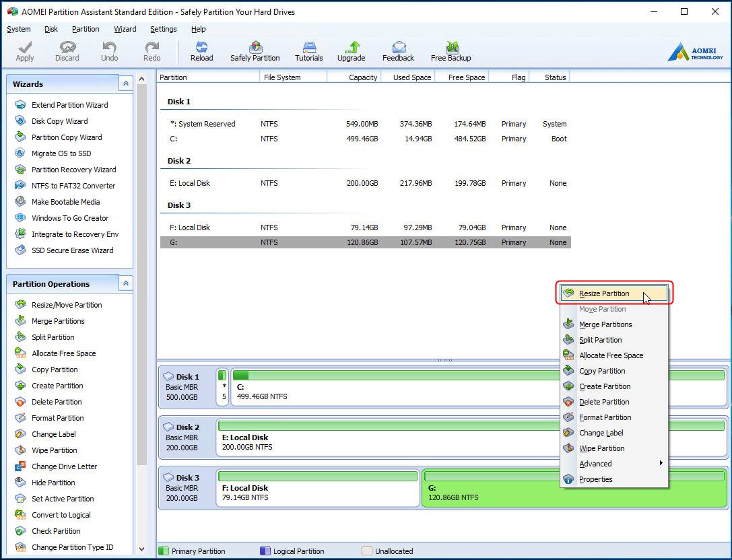Select Resize/Move Partition in sidebar

(67, 305)
